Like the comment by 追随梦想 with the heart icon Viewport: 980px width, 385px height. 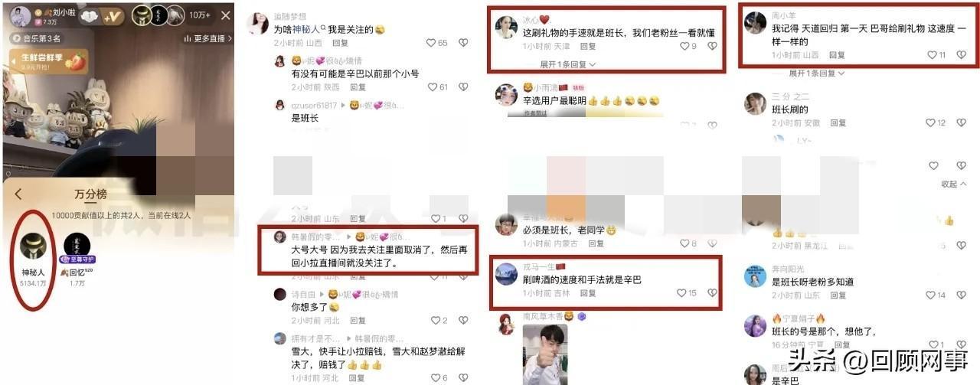point(431,44)
